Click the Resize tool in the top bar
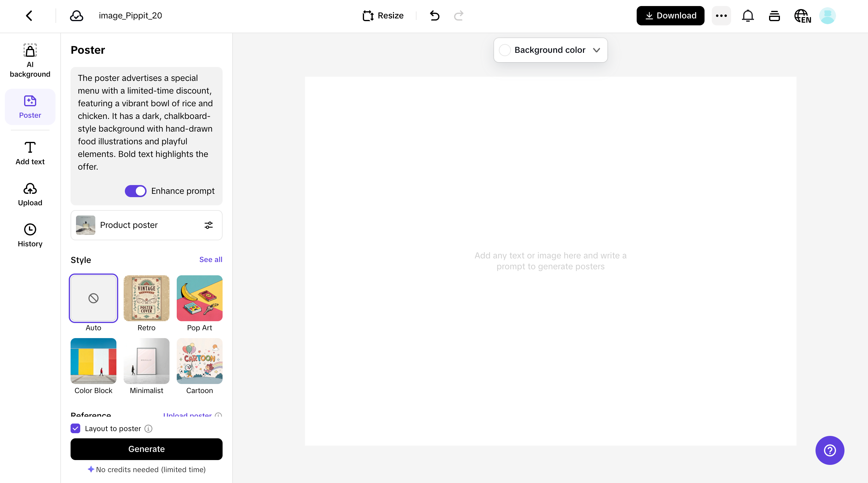The height and width of the screenshot is (483, 868). pyautogui.click(x=383, y=15)
